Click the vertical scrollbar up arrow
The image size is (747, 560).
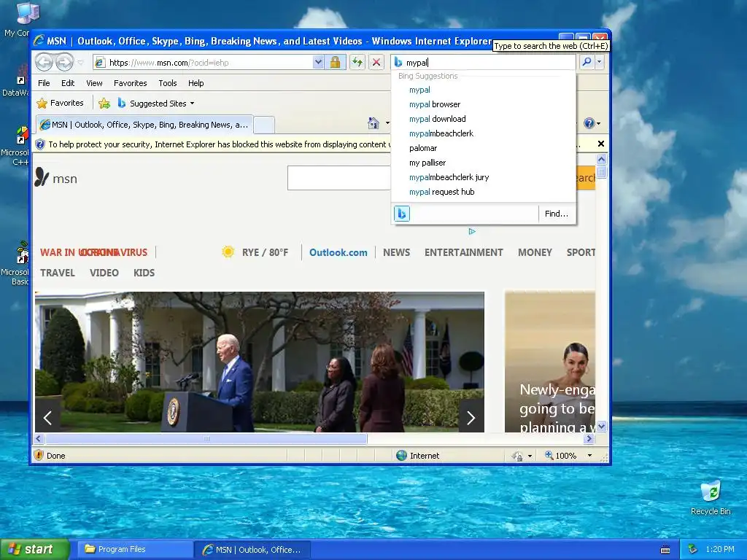[601, 160]
